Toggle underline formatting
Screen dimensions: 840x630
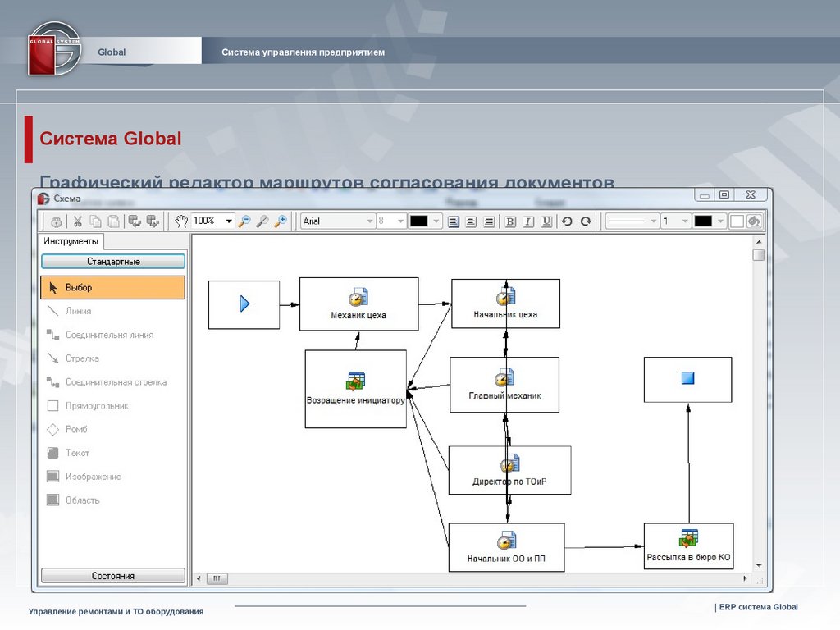tap(546, 221)
